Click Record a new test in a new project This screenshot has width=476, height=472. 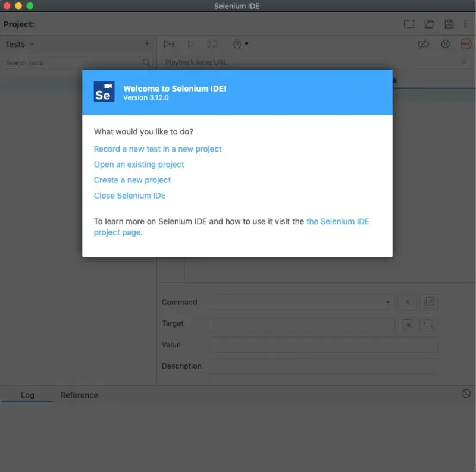(x=158, y=149)
